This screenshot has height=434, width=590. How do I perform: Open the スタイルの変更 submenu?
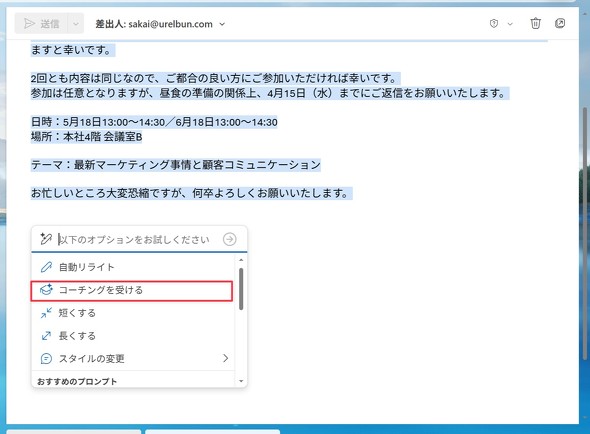pos(132,358)
